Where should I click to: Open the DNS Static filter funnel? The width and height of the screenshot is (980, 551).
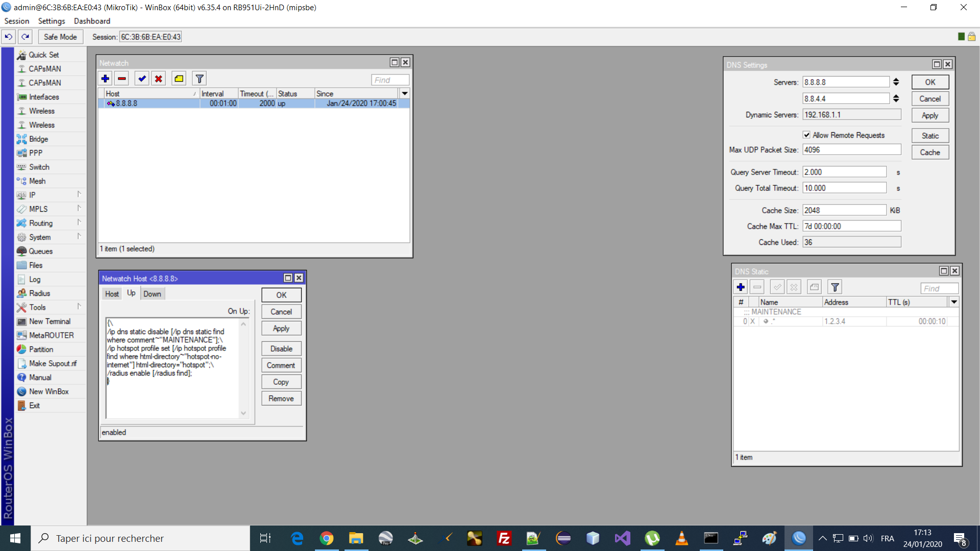pos(835,287)
